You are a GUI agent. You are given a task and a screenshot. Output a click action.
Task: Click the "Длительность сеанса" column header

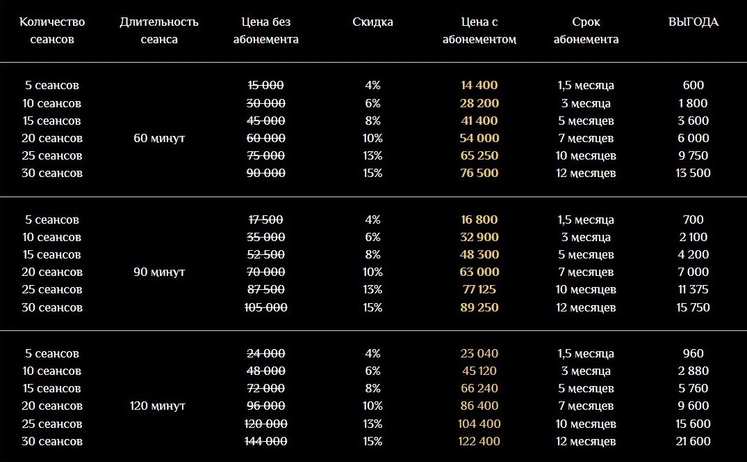158,30
